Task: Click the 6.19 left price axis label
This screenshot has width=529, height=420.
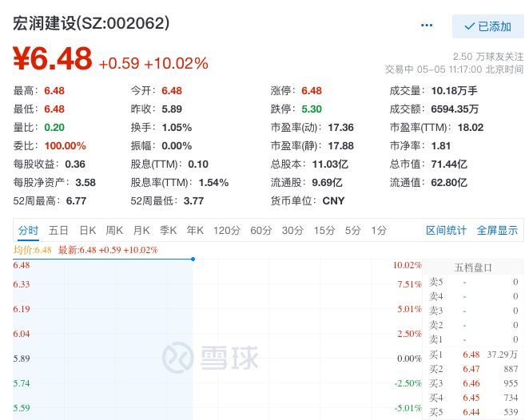Action: click(x=22, y=309)
